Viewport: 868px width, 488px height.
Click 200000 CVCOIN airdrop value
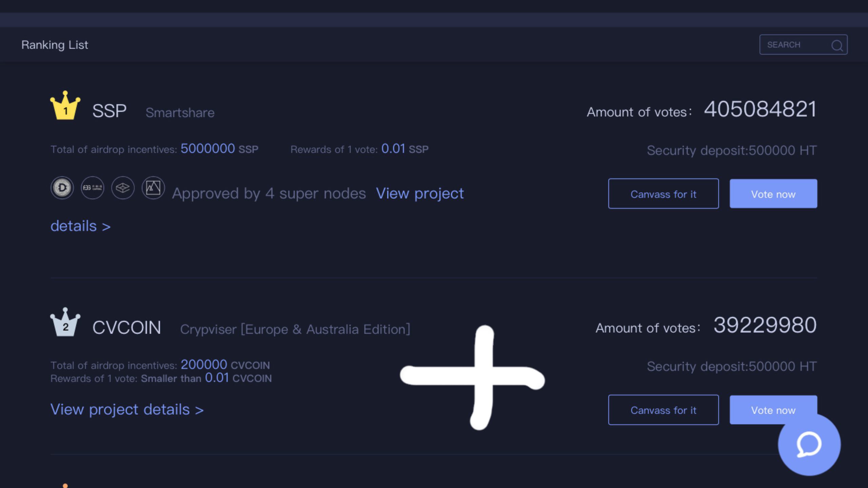225,365
